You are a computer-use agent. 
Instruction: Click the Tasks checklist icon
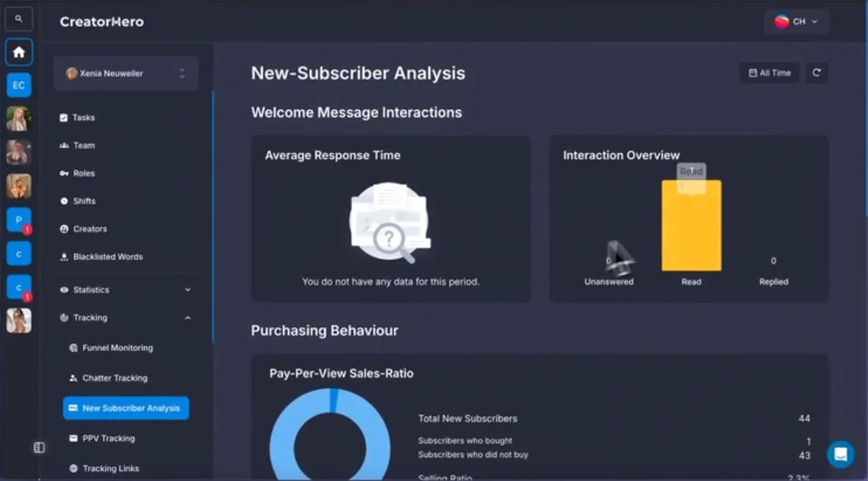click(63, 118)
